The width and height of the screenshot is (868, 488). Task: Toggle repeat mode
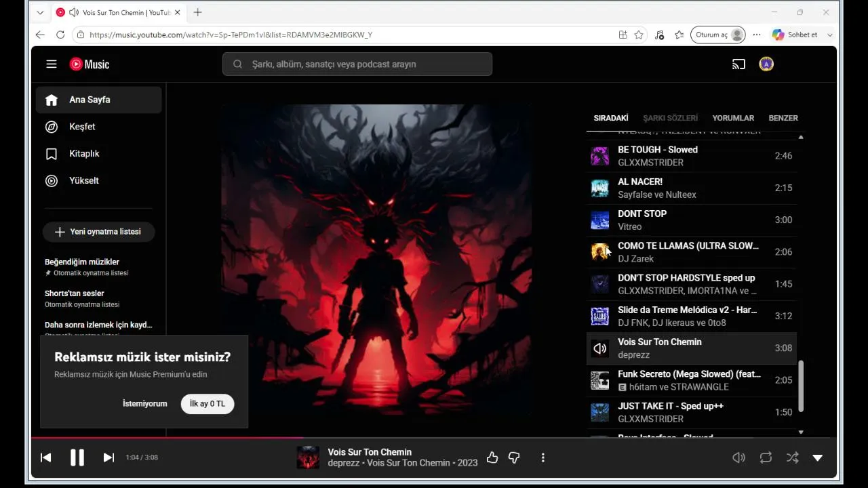766,457
